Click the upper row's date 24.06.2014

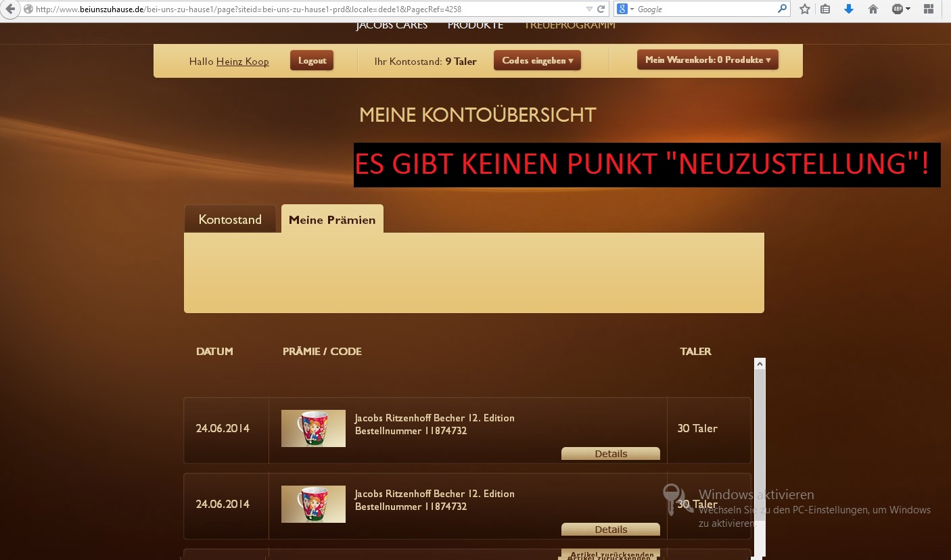223,429
